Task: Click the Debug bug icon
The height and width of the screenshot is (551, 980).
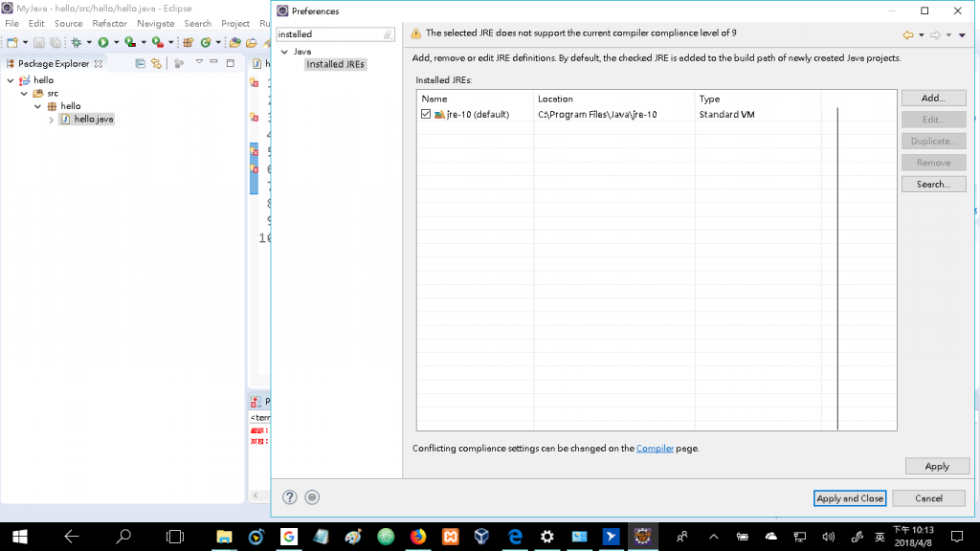Action: click(77, 42)
